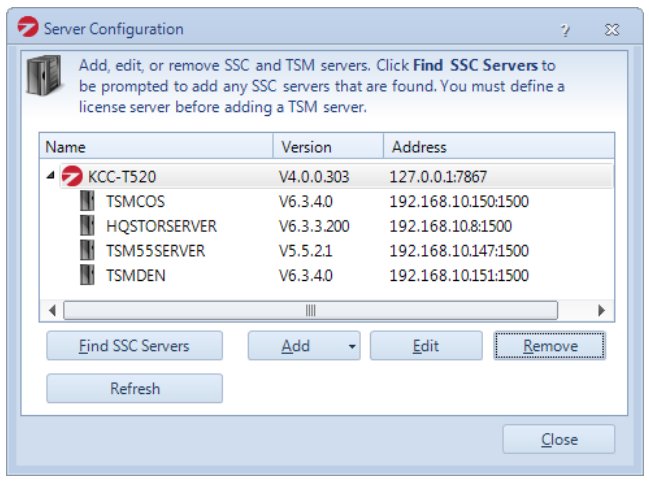Select the HQSTORSERVER server name
649x485 pixels.
click(161, 226)
